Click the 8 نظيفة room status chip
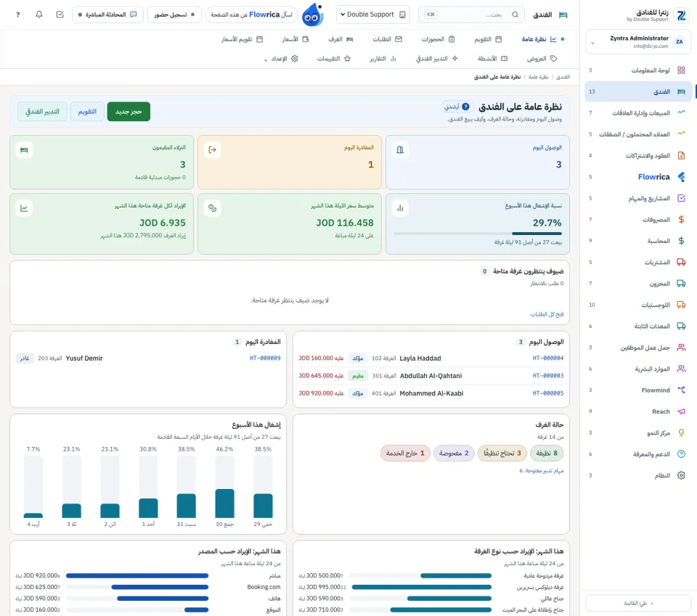The image size is (697, 616). click(x=547, y=453)
